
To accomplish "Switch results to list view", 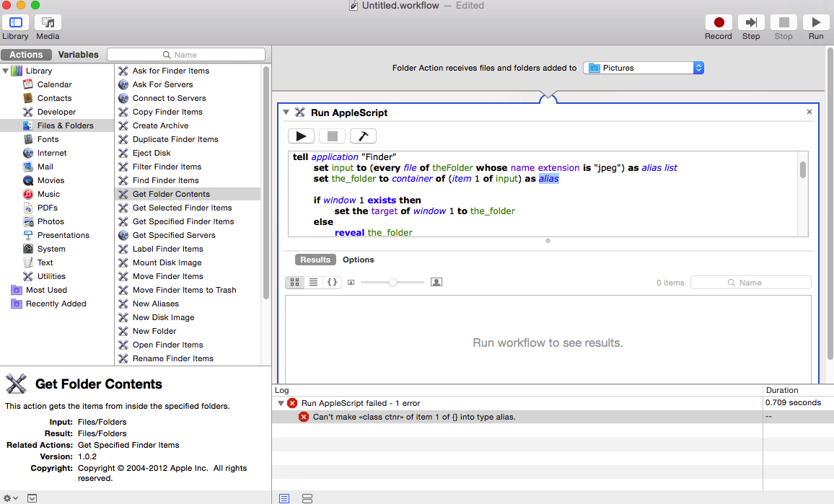I will tap(313, 283).
